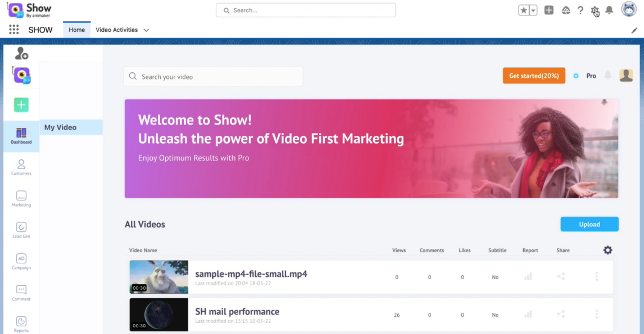Image resolution: width=644 pixels, height=334 pixels.
Task: Click the views count 26
Action: 397,315
